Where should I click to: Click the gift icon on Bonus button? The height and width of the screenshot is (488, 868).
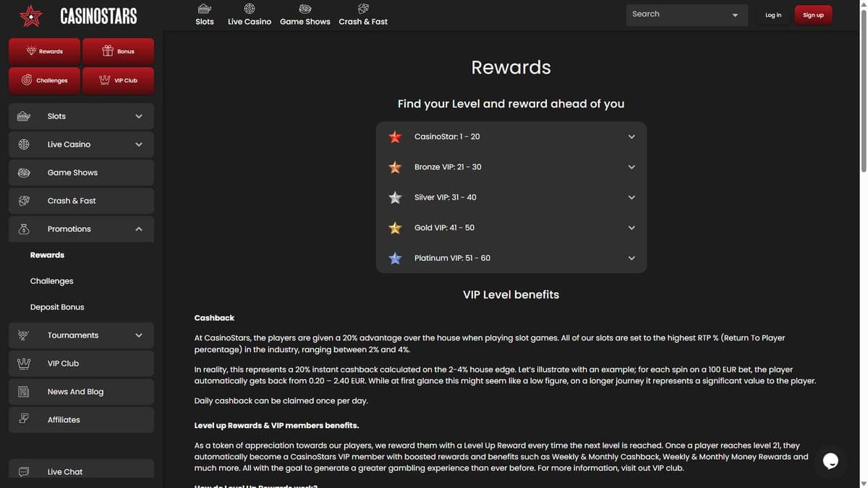click(x=108, y=51)
